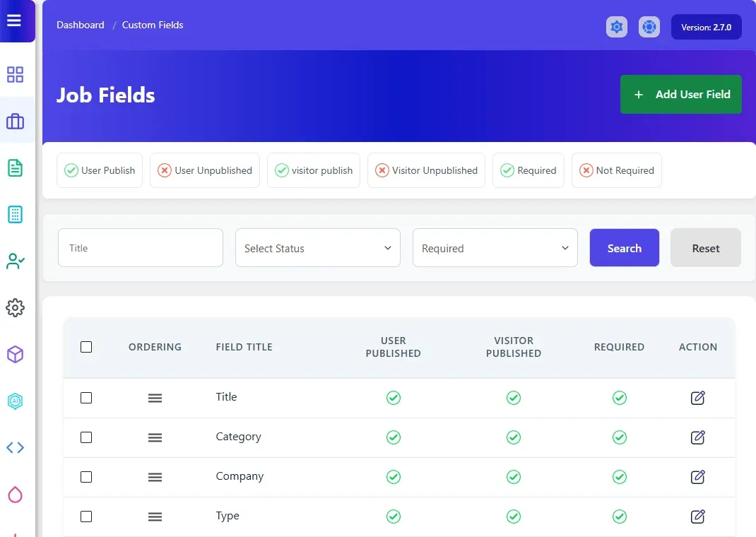Click the Add User Field button
Viewport: 756px width, 537px height.
(681, 95)
